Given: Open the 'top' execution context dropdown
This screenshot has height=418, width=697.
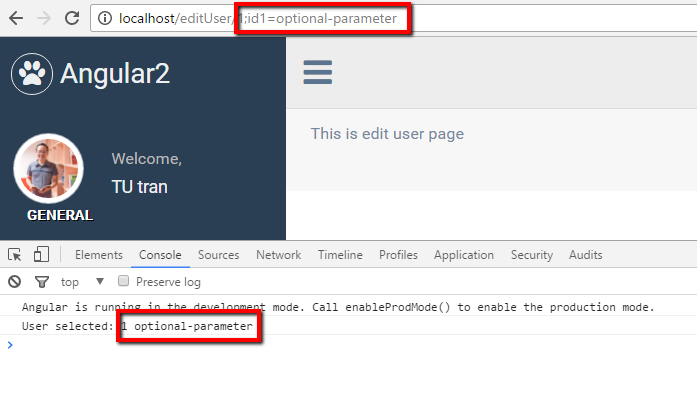Looking at the screenshot, I should pyautogui.click(x=82, y=282).
